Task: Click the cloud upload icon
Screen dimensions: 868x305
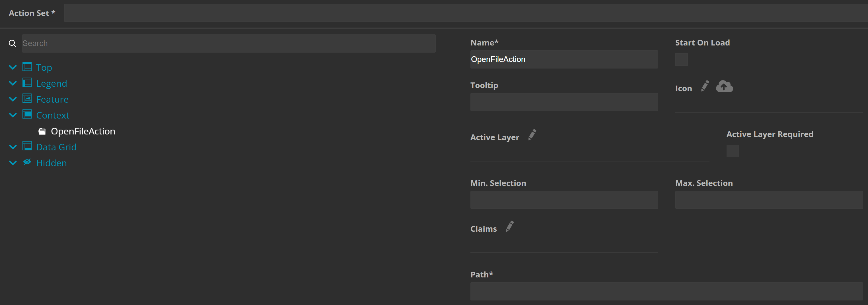Action: point(724,86)
